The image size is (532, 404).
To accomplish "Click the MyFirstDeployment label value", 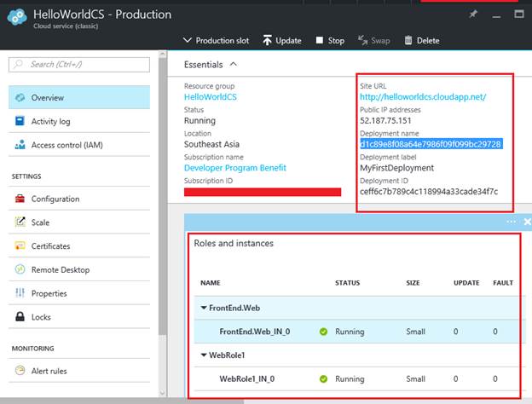I will click(396, 168).
